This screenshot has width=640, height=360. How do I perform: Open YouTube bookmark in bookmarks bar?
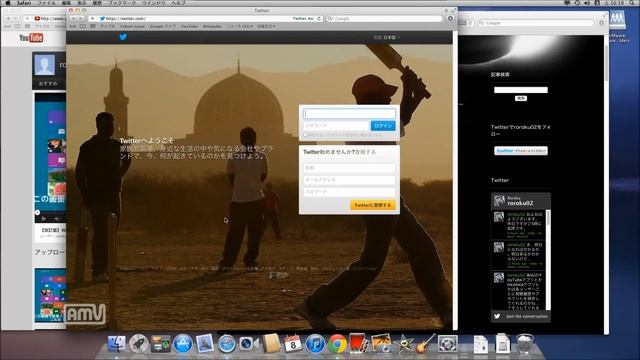click(x=189, y=26)
